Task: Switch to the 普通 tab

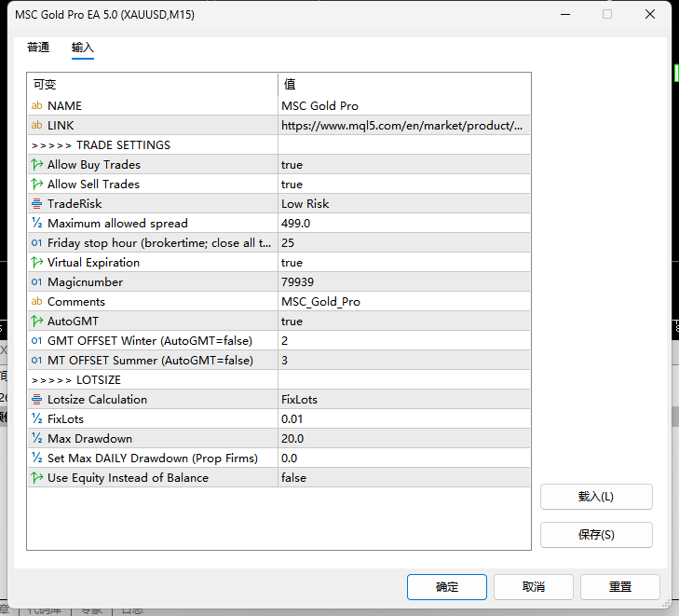Action: click(38, 48)
